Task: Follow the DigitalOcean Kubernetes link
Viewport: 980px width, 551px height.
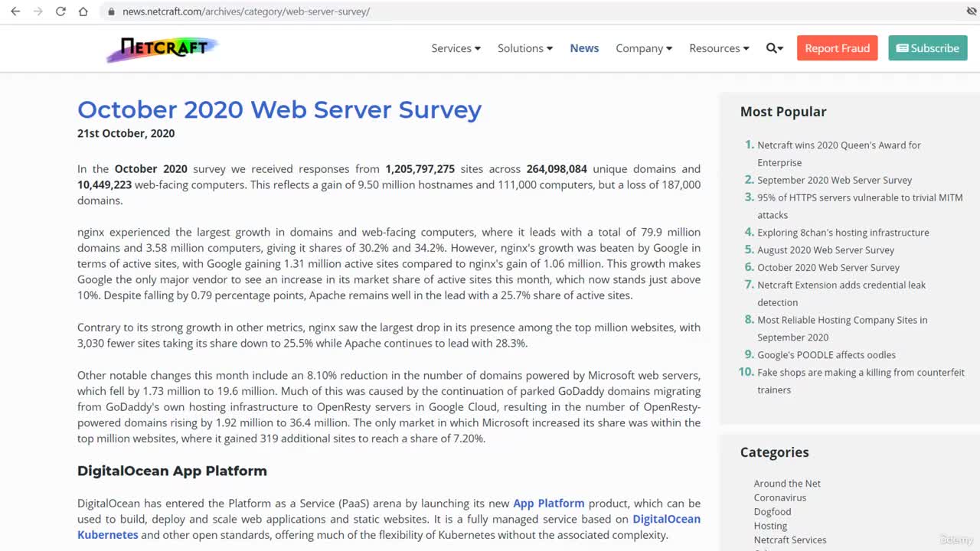Action: point(389,527)
